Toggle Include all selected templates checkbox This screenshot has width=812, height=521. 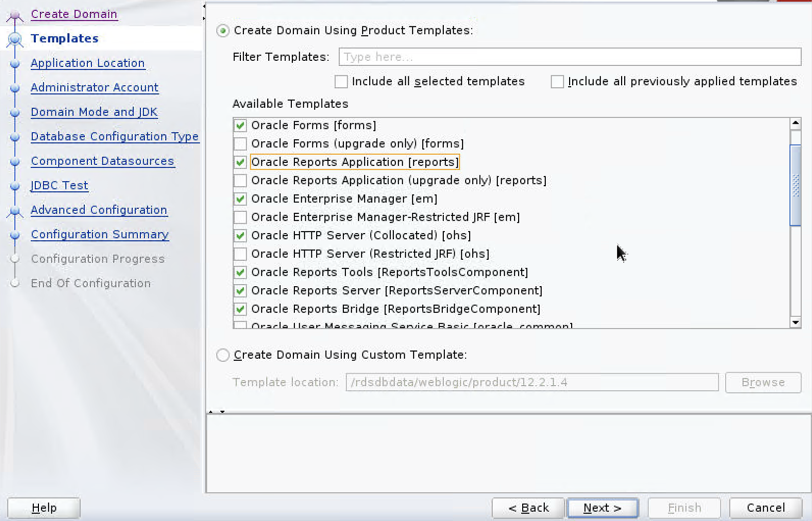pyautogui.click(x=341, y=82)
